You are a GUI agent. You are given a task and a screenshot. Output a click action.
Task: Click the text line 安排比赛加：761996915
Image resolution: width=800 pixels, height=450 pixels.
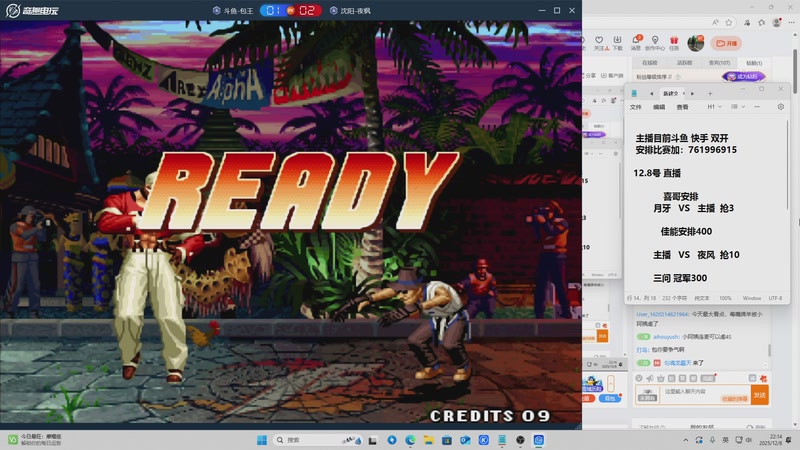pyautogui.click(x=686, y=150)
